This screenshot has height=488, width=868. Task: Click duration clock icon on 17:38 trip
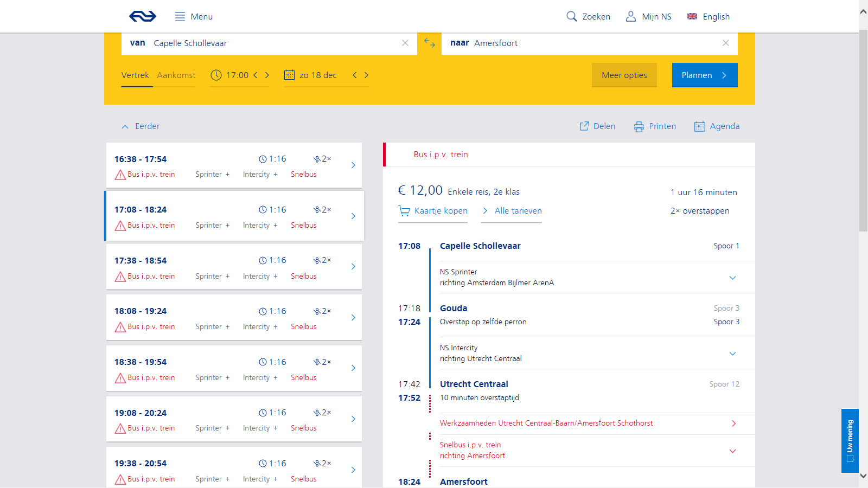[263, 260]
